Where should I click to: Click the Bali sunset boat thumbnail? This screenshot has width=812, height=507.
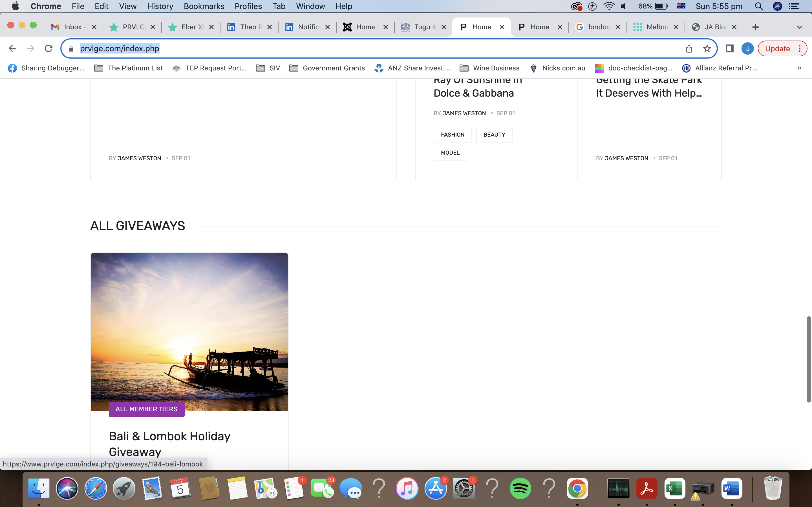tap(189, 331)
